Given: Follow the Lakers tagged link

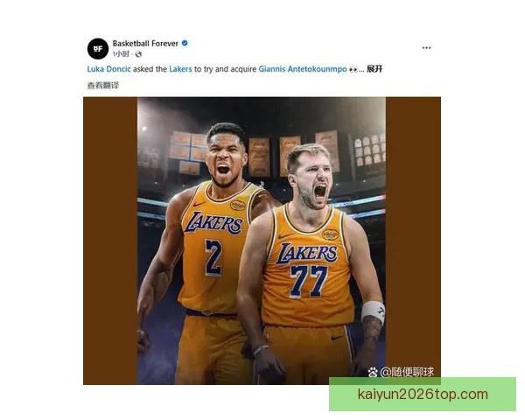Looking at the screenshot, I should 180,69.
